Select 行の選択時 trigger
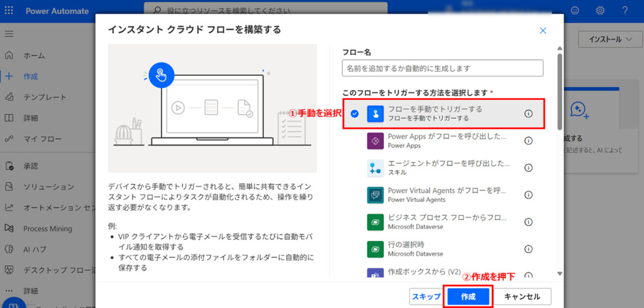Viewport: 644px width, 308px height. [x=444, y=249]
